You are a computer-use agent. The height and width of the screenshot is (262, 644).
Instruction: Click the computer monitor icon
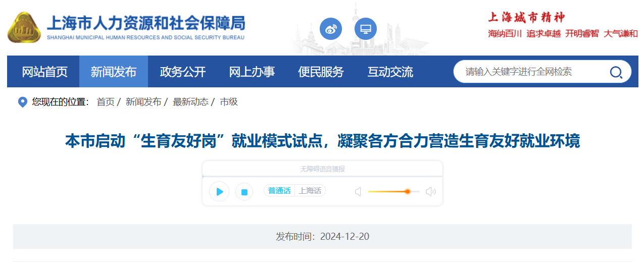[x=366, y=29]
